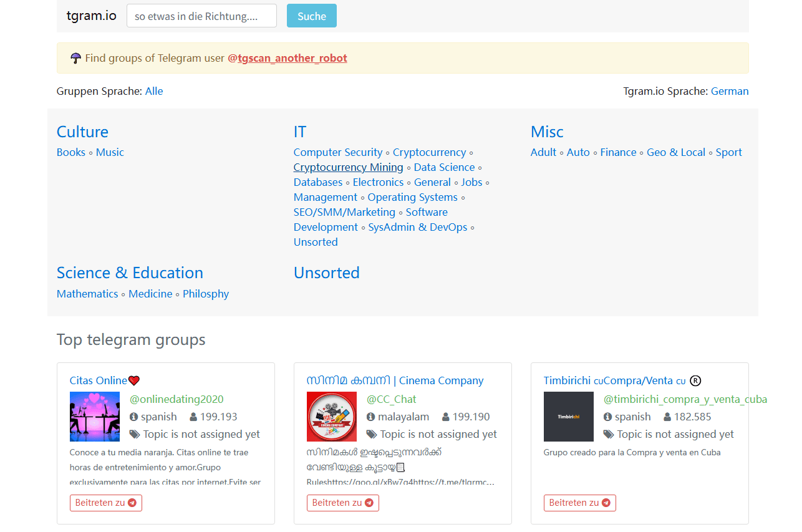Open the Culture category heading
Image resolution: width=802 pixels, height=532 pixels.
pyautogui.click(x=82, y=132)
